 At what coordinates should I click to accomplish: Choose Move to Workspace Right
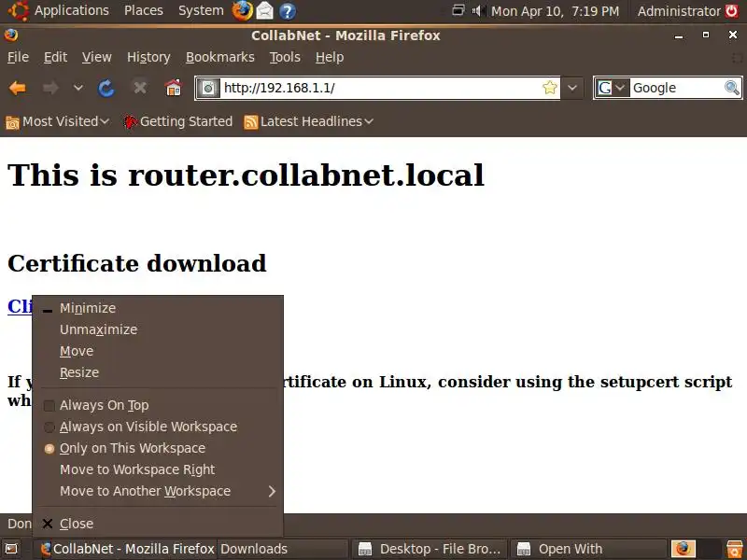tap(158, 469)
